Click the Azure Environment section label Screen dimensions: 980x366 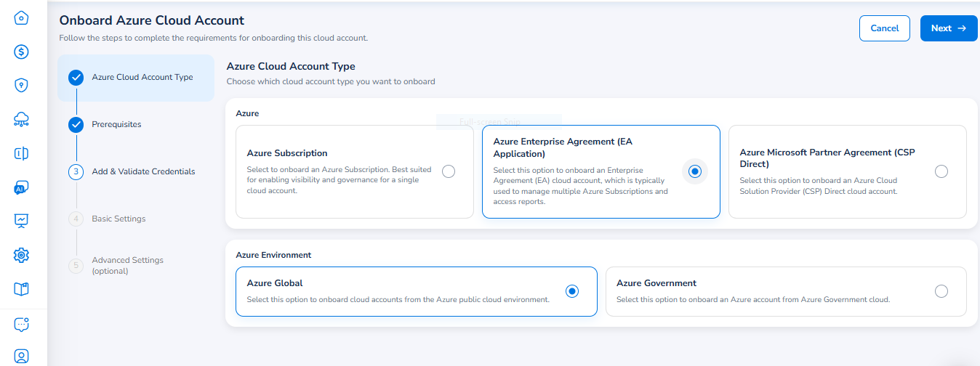click(x=274, y=255)
